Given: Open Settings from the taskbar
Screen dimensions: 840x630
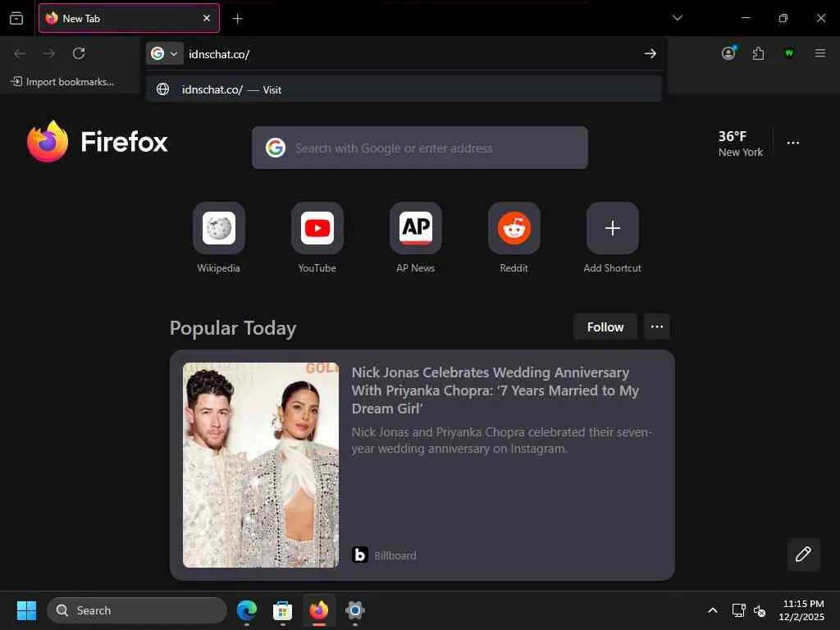Looking at the screenshot, I should pyautogui.click(x=354, y=610).
